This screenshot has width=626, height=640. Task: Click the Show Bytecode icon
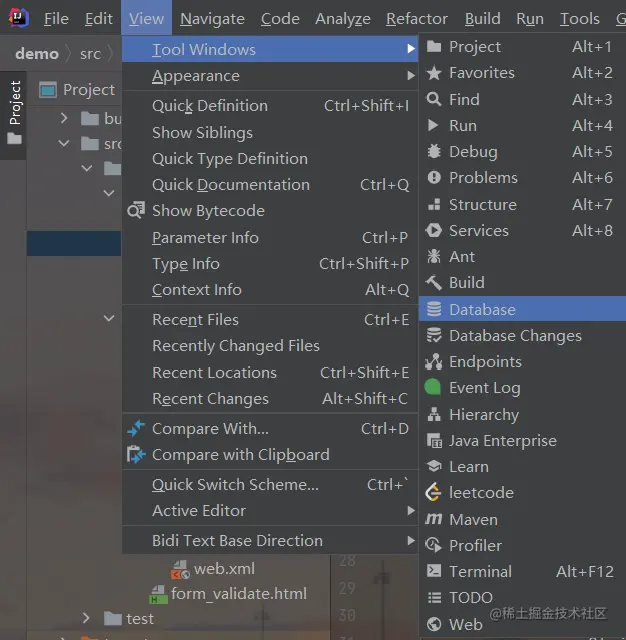tap(136, 210)
